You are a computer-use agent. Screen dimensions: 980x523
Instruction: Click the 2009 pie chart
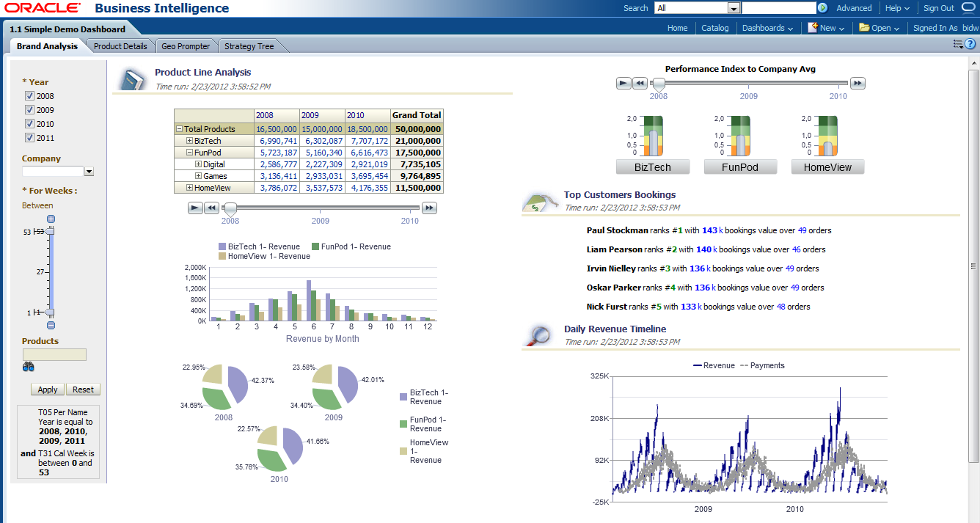[x=334, y=386]
